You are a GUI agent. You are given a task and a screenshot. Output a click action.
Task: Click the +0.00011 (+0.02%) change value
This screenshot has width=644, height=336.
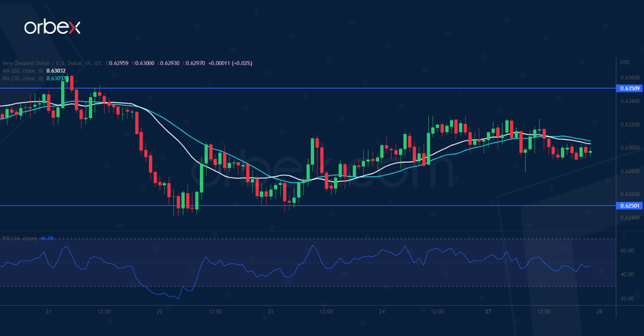230,63
